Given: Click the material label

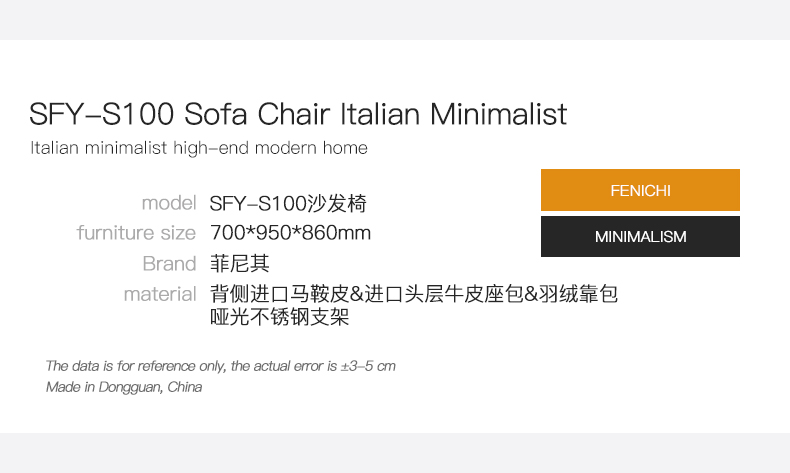Looking at the screenshot, I should pyautogui.click(x=160, y=294).
